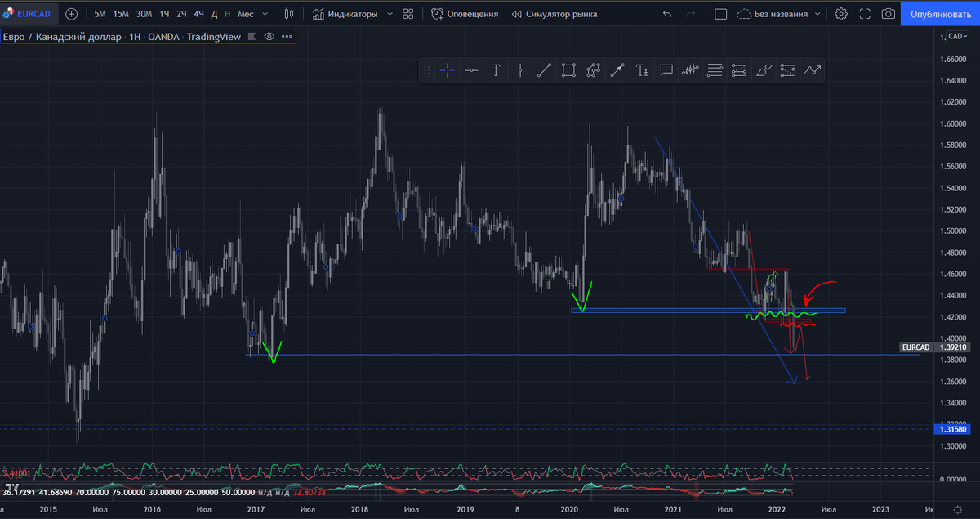Viewport: 980px width, 519px height.
Task: Click the 1.60000 price axis value
Action: pyautogui.click(x=954, y=123)
